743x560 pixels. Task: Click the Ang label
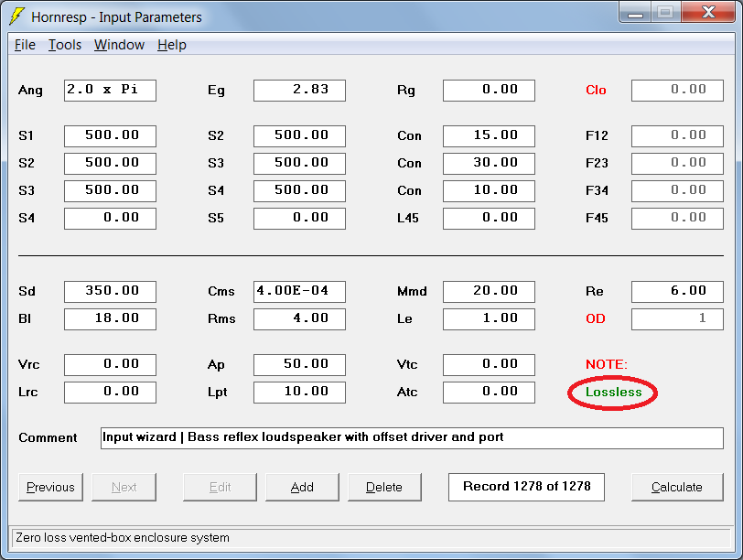tap(30, 91)
